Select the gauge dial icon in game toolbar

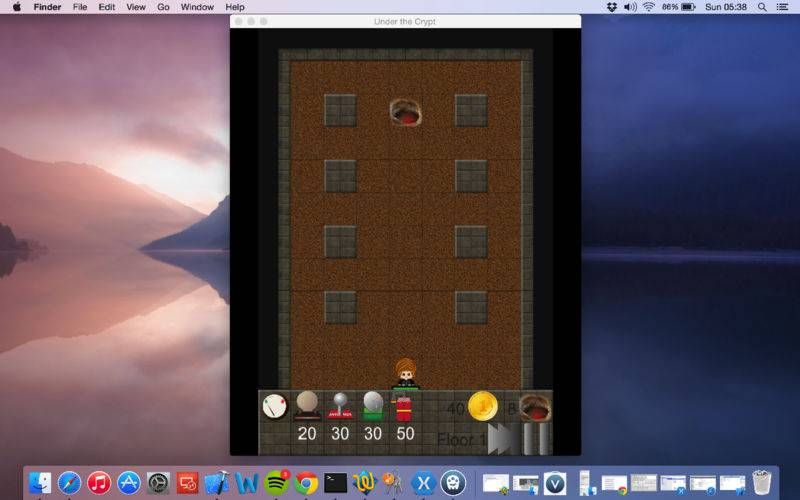(x=274, y=407)
